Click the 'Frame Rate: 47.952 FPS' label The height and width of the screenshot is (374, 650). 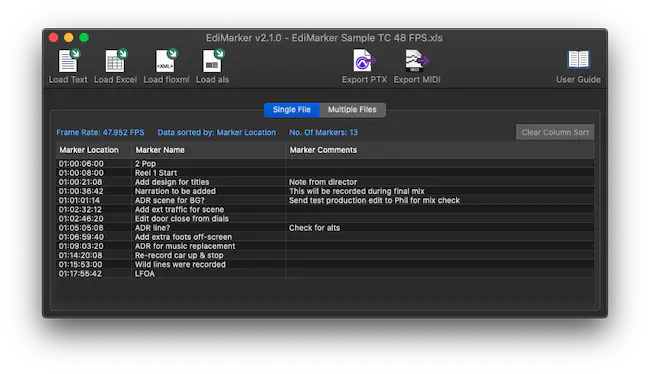[x=100, y=132]
